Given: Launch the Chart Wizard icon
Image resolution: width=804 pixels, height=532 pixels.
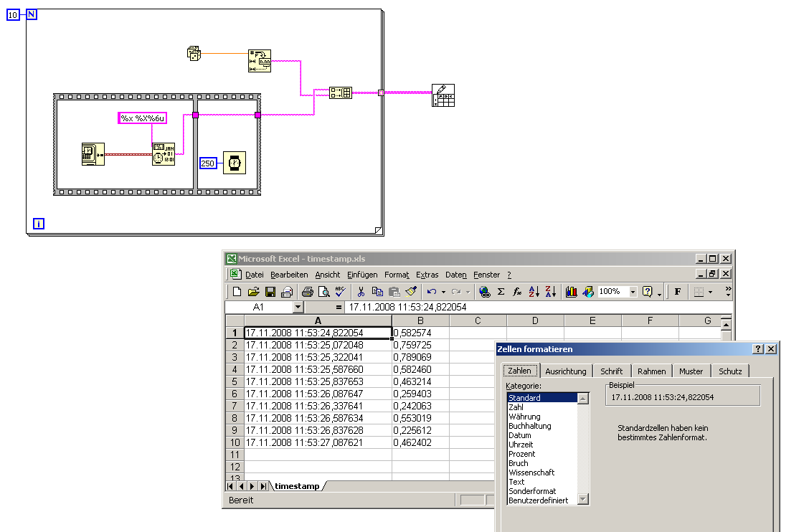Looking at the screenshot, I should (x=571, y=292).
